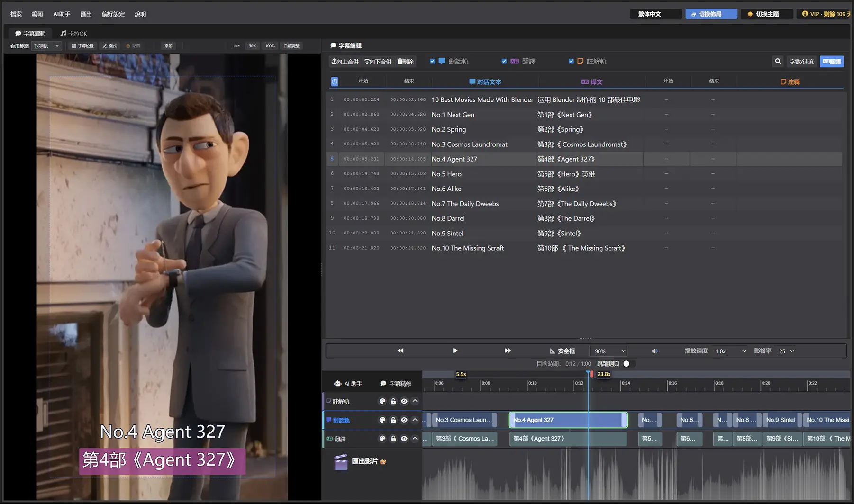Toggle the 翻譯 track checkbox

504,61
